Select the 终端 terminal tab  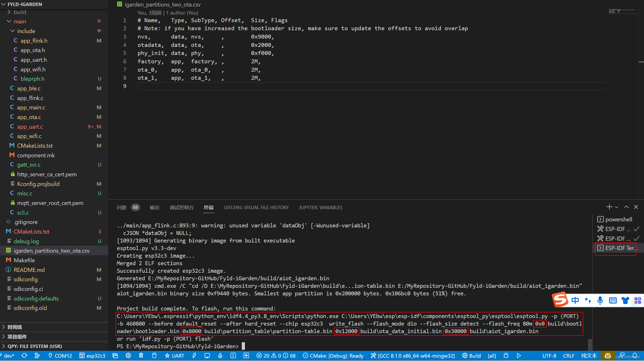tap(209, 207)
